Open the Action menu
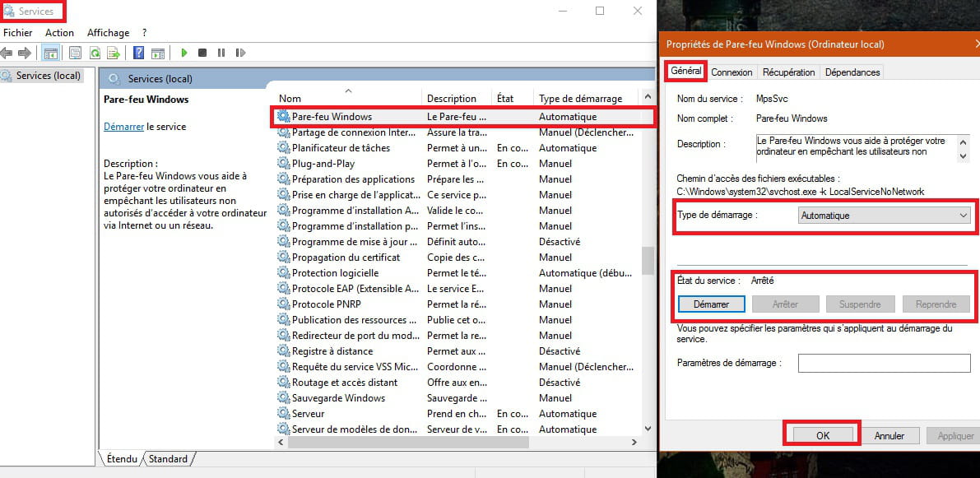 point(59,32)
